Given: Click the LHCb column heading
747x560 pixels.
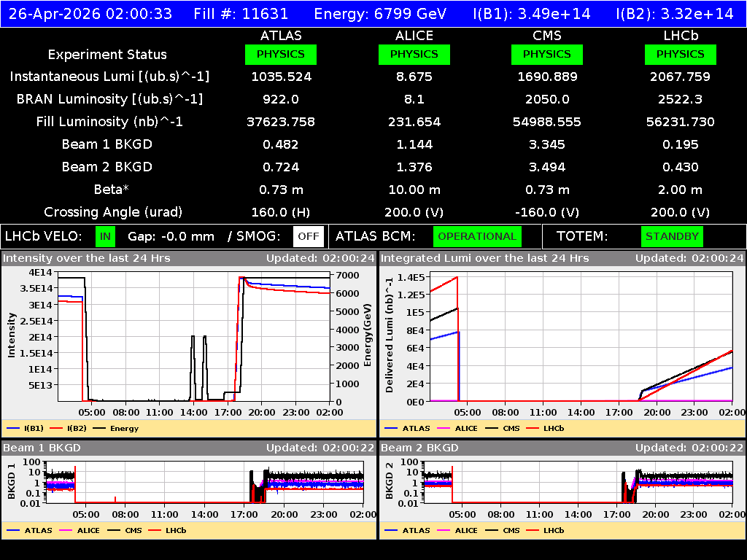Looking at the screenshot, I should tap(681, 36).
